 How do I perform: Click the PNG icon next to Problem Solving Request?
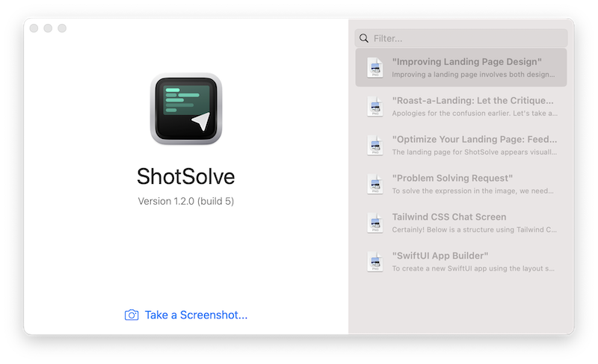tap(374, 184)
